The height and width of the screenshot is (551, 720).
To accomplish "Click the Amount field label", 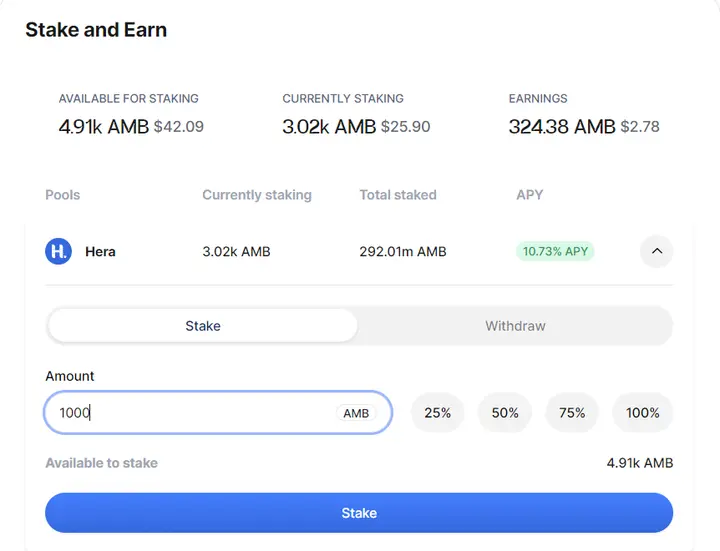I will click(x=70, y=376).
